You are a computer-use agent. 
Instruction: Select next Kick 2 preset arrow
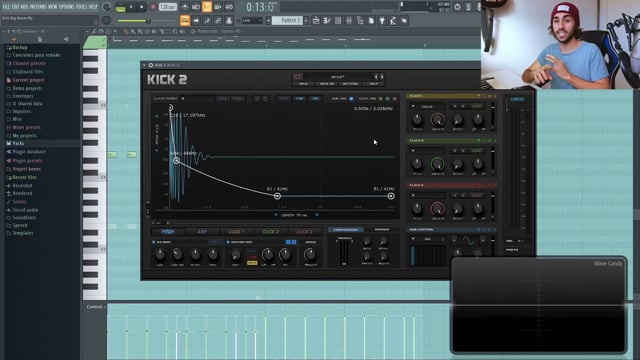tap(382, 76)
